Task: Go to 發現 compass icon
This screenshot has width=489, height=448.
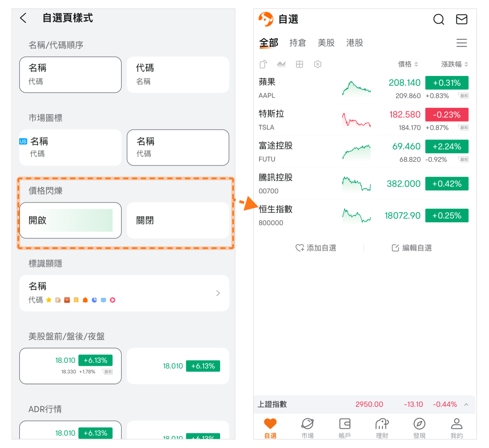Action: pos(419,428)
